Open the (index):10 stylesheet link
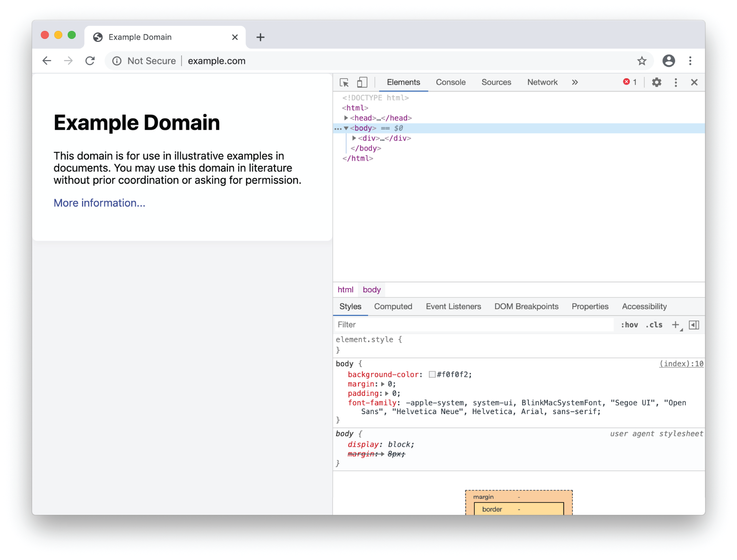 pyautogui.click(x=681, y=363)
